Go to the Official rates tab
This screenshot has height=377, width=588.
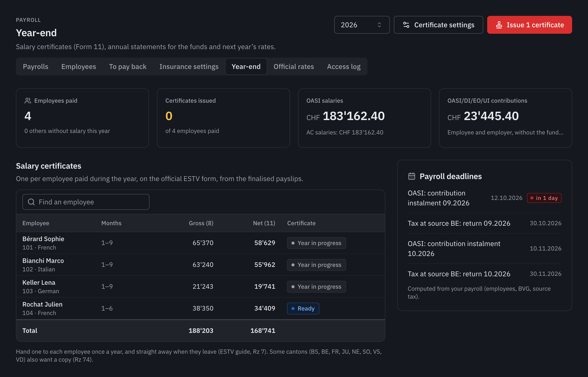pos(294,66)
